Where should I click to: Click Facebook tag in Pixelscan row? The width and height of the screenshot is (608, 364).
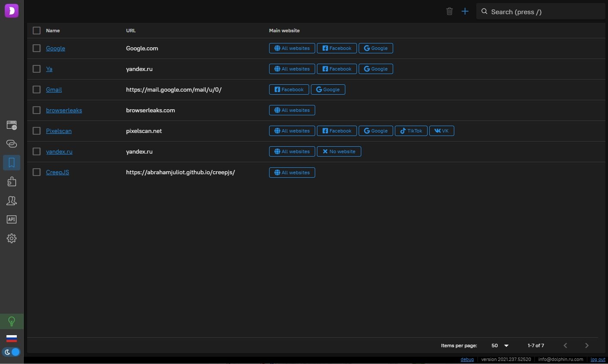click(337, 131)
